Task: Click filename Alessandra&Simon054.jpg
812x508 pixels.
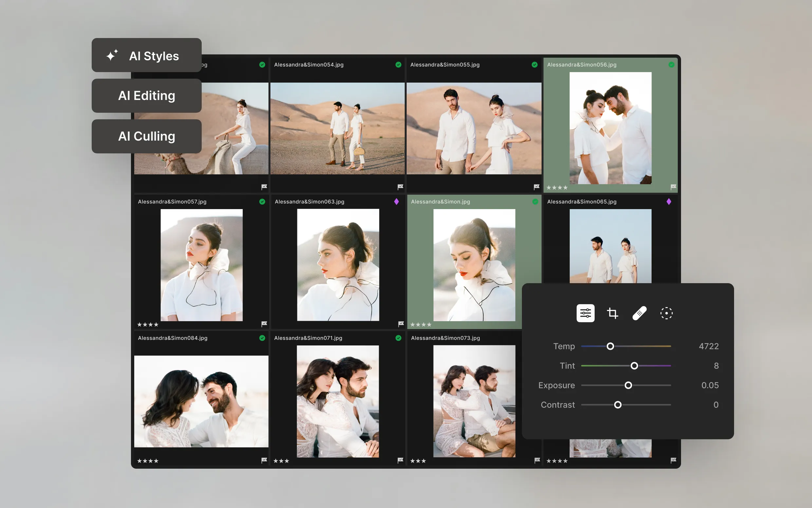Action: [309, 65]
